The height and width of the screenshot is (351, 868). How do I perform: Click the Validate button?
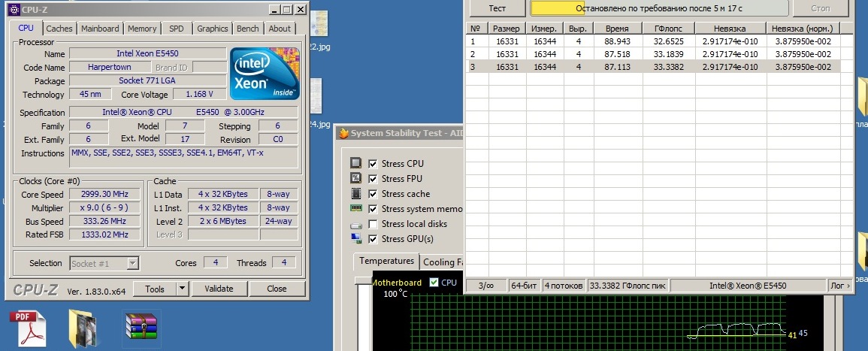[x=219, y=289]
